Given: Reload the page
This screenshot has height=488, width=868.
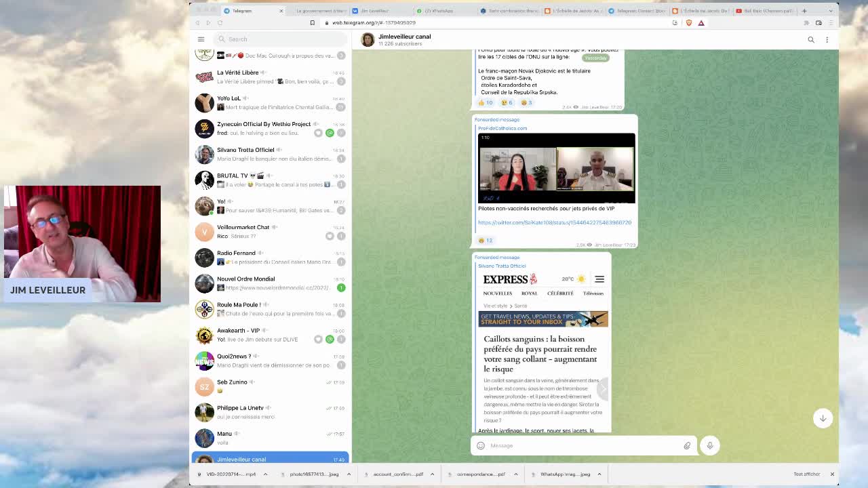Looking at the screenshot, I should (x=220, y=23).
